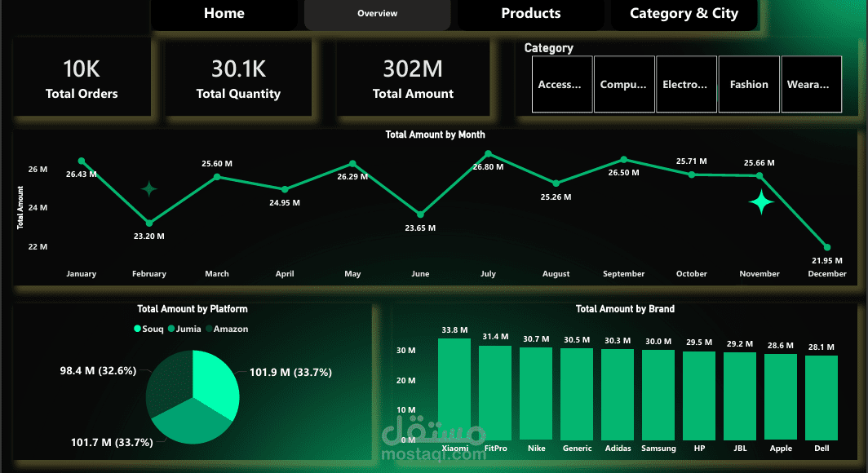Click the Total Quantity 30.1K card
Screen dimensions: 868x473
tap(238, 77)
